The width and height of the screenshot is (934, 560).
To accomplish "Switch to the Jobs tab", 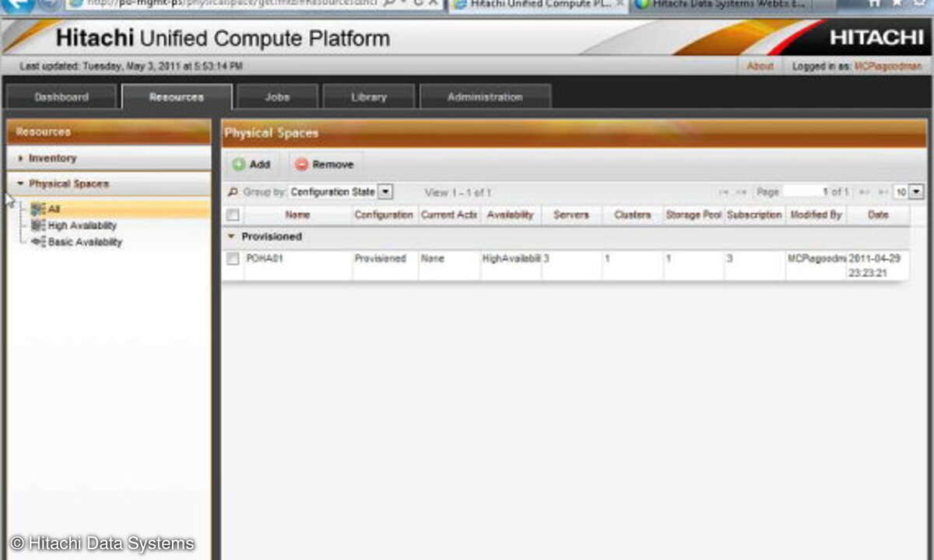I will [x=277, y=97].
